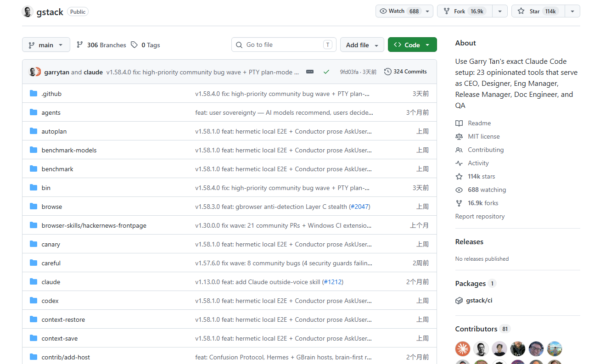600x364 pixels.
Task: Open the browser-skills/hackernews-frontpage folder
Action: pos(94,225)
